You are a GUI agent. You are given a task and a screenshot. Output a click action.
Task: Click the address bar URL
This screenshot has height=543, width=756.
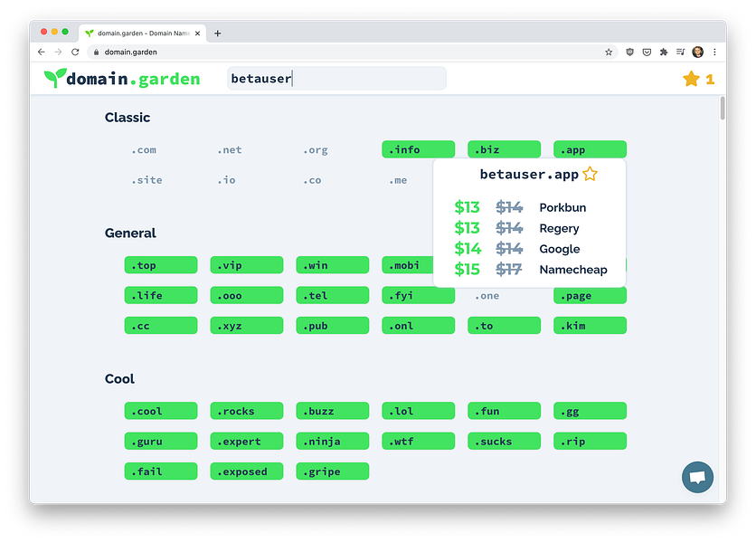coord(130,52)
